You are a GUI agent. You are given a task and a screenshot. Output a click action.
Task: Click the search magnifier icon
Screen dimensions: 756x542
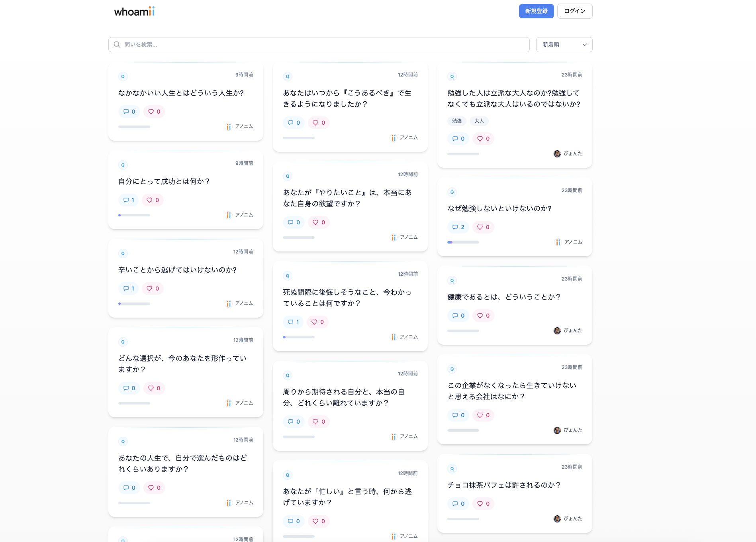click(117, 45)
